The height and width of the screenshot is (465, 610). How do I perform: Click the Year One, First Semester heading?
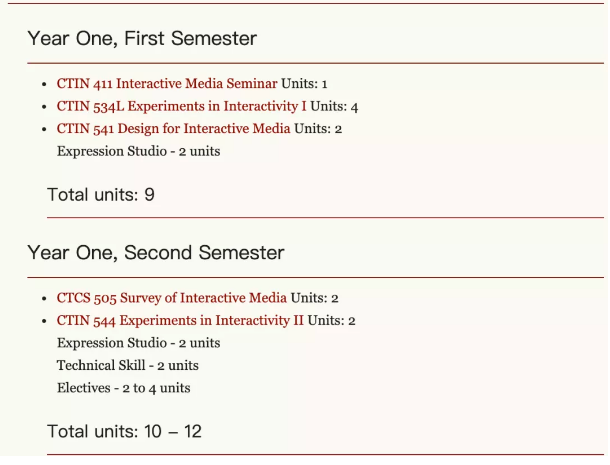142,39
